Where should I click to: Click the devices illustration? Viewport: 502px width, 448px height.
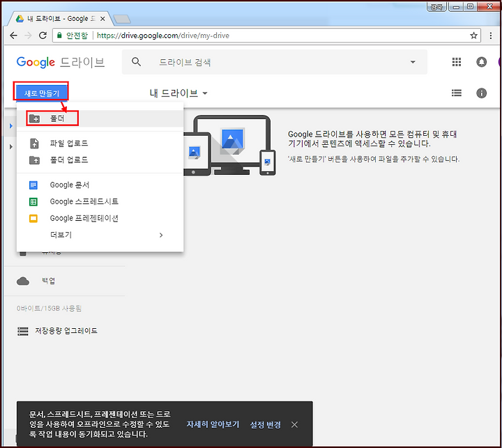coord(229,146)
